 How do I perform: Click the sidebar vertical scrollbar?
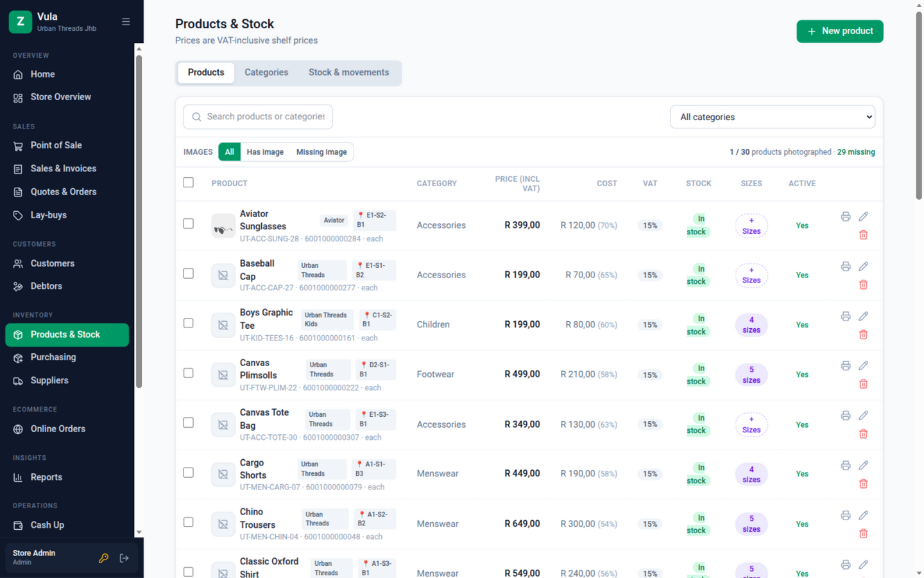pyautogui.click(x=139, y=222)
